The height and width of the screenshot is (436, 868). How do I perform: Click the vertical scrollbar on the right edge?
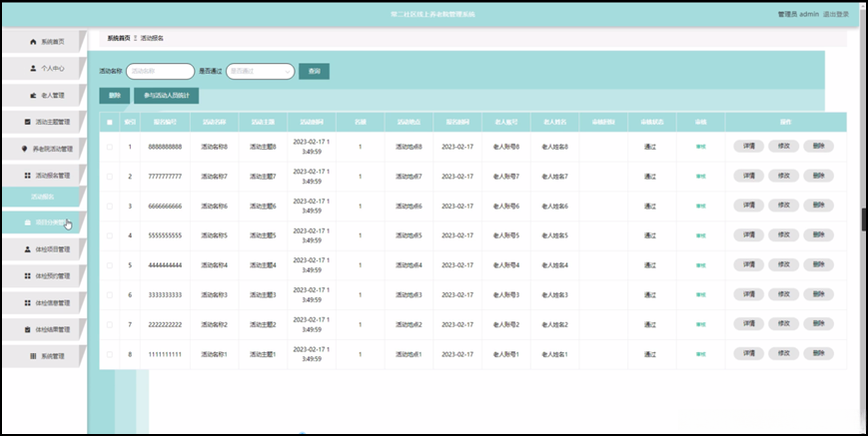point(864,218)
